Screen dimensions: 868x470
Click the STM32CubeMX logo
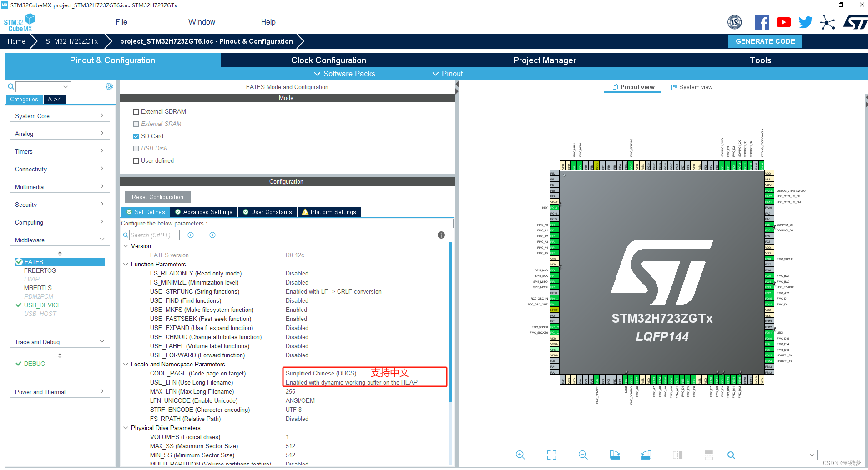tap(19, 23)
